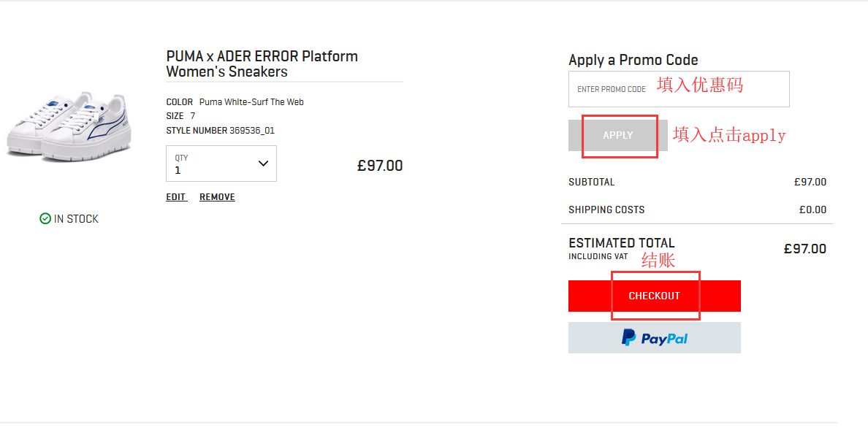Proceed with the red CHECKOUT button
868x430 pixels.
[654, 296]
